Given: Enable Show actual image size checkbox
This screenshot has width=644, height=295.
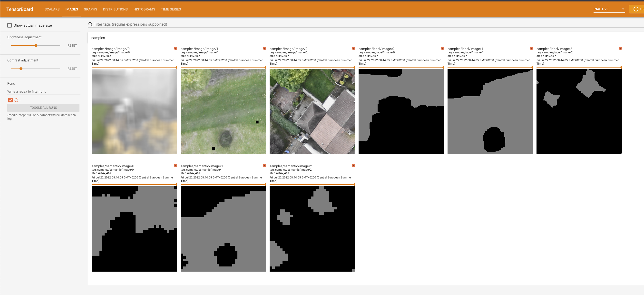Looking at the screenshot, I should click(10, 25).
